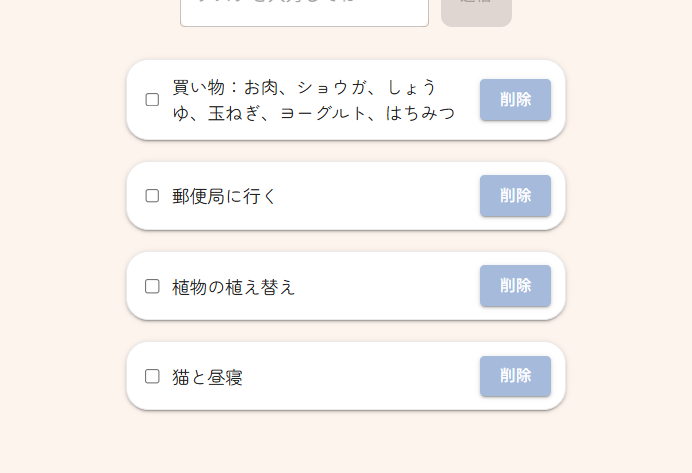
Task: Check the 買い物 shopping list checkbox
Action: (152, 100)
